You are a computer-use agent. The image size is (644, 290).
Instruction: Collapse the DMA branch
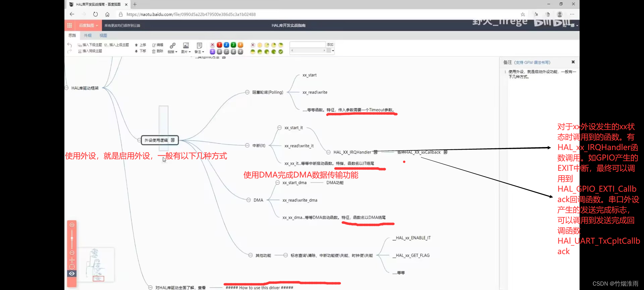point(249,200)
